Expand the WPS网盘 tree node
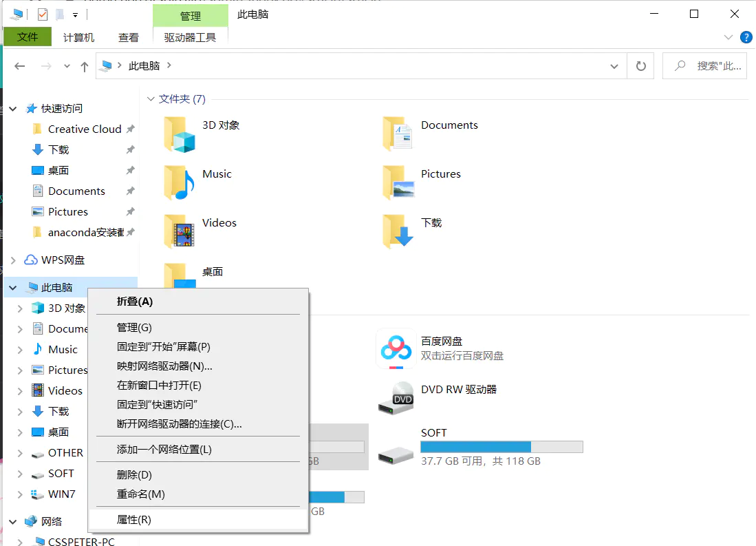The image size is (756, 546). pyautogui.click(x=13, y=260)
